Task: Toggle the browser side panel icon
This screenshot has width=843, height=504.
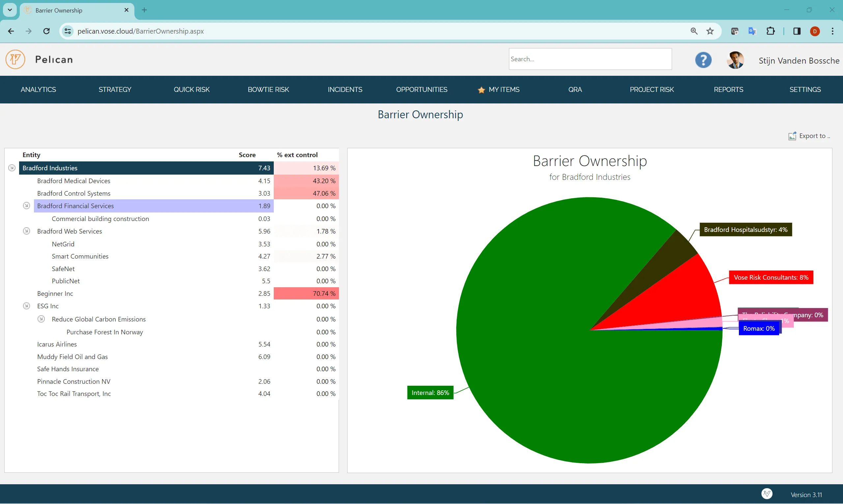Action: point(797,31)
